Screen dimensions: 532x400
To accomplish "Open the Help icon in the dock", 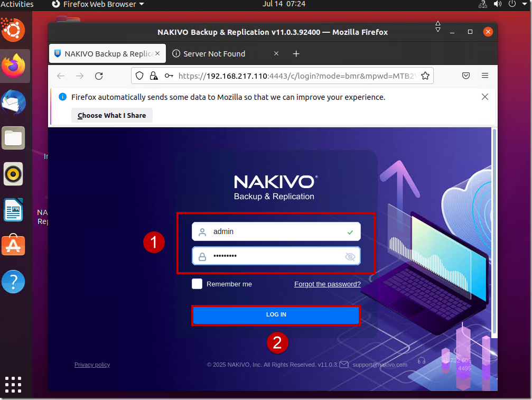I will tap(14, 282).
